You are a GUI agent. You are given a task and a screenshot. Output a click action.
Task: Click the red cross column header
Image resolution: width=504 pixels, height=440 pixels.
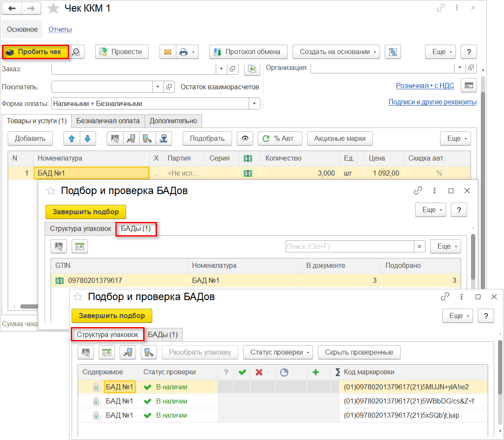[x=259, y=372]
